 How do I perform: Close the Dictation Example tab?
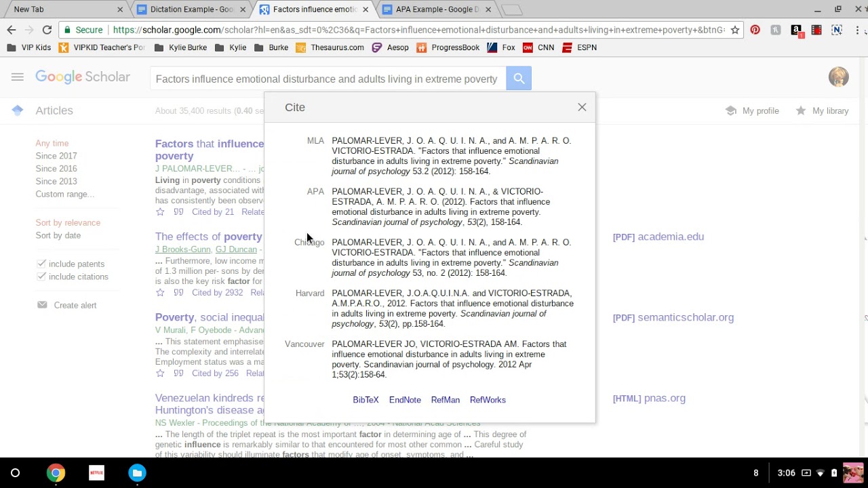click(x=243, y=9)
